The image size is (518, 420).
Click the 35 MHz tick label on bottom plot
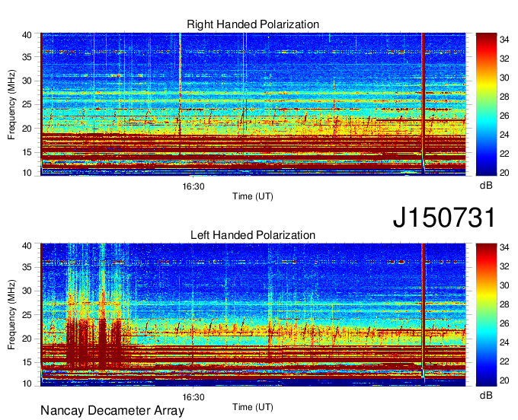click(x=27, y=266)
